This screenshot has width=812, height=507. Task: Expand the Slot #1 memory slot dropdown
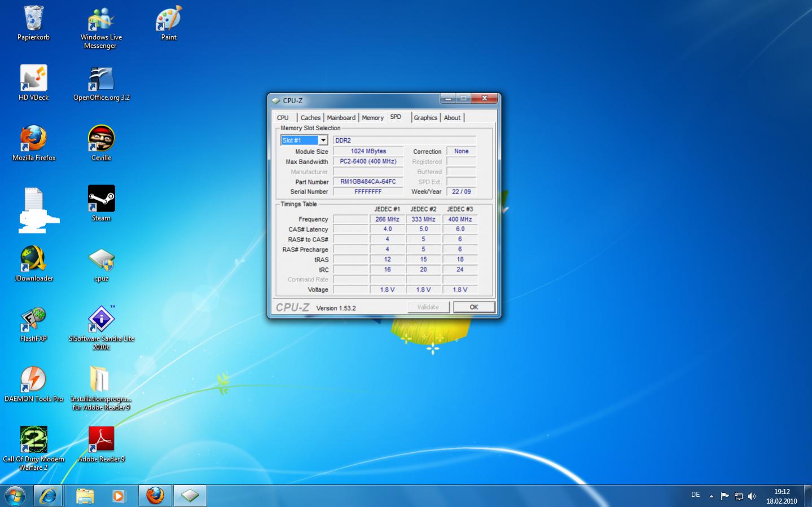click(323, 140)
